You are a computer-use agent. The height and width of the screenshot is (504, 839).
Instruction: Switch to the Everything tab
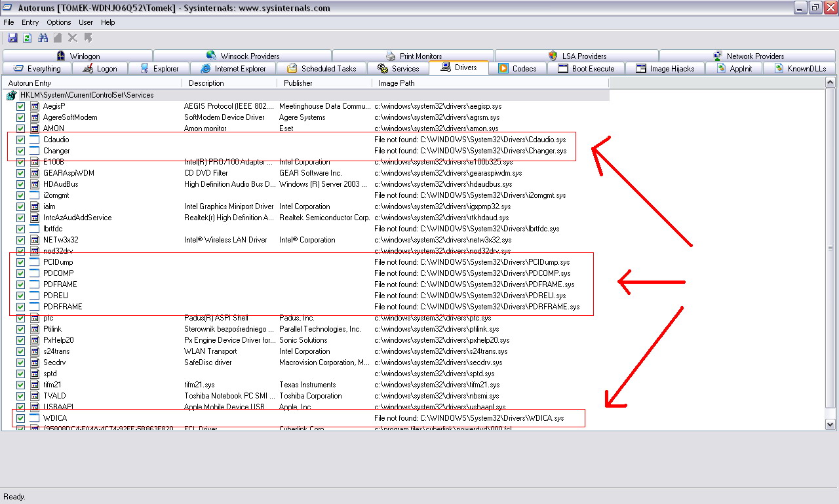(37, 68)
